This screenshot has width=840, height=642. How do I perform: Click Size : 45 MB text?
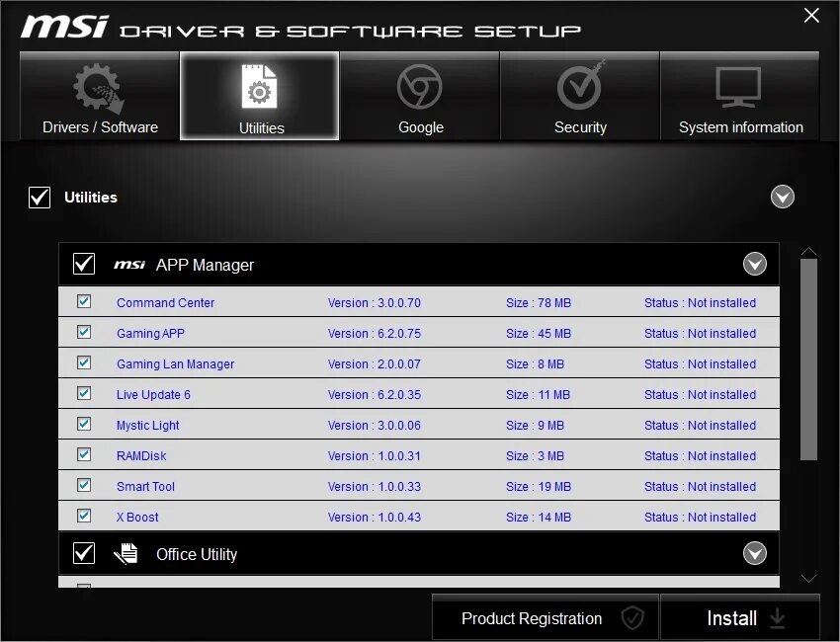(x=539, y=333)
